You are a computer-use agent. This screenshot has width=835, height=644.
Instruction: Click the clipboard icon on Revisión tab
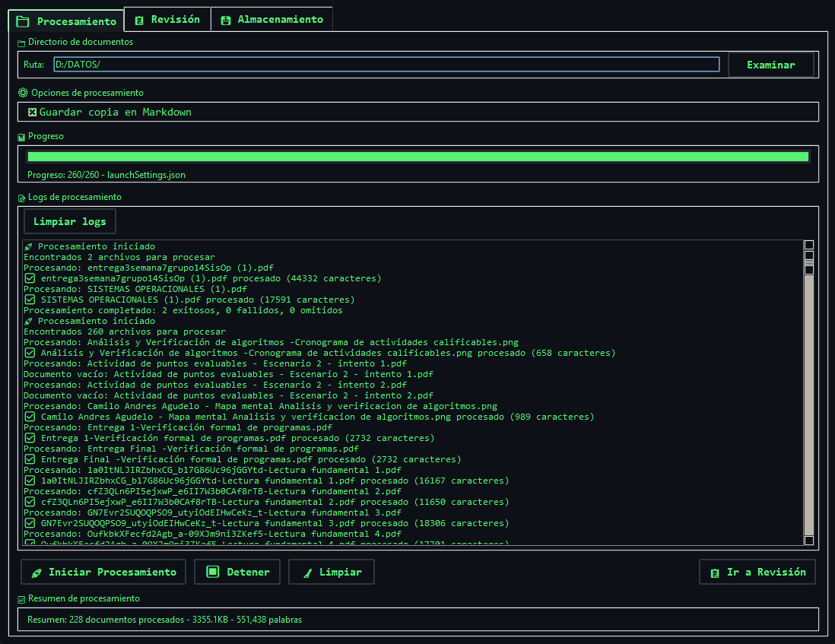coord(139,21)
